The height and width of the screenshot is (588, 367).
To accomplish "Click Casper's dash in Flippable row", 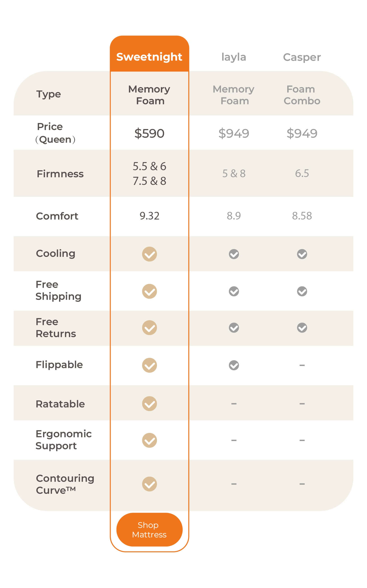I will point(302,365).
